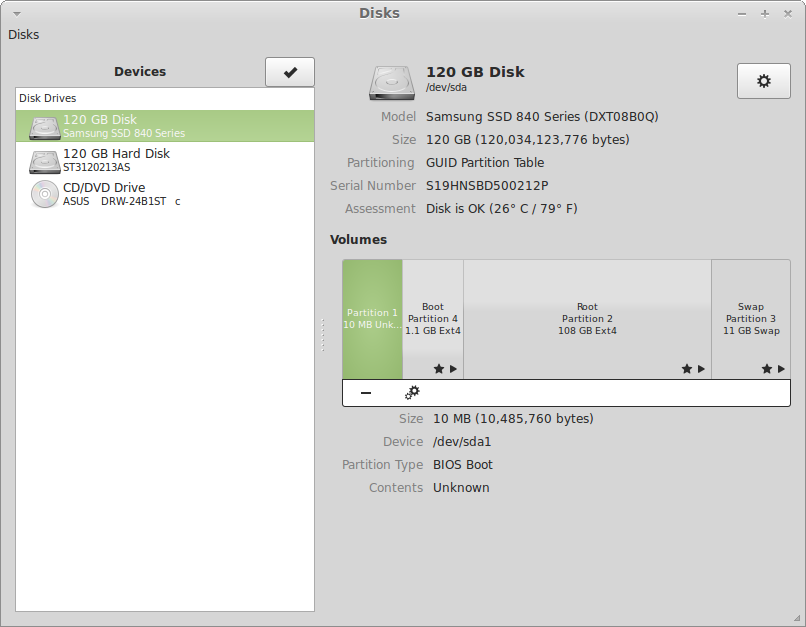Click the checkmark button beside Devices
806x627 pixels.
[290, 72]
